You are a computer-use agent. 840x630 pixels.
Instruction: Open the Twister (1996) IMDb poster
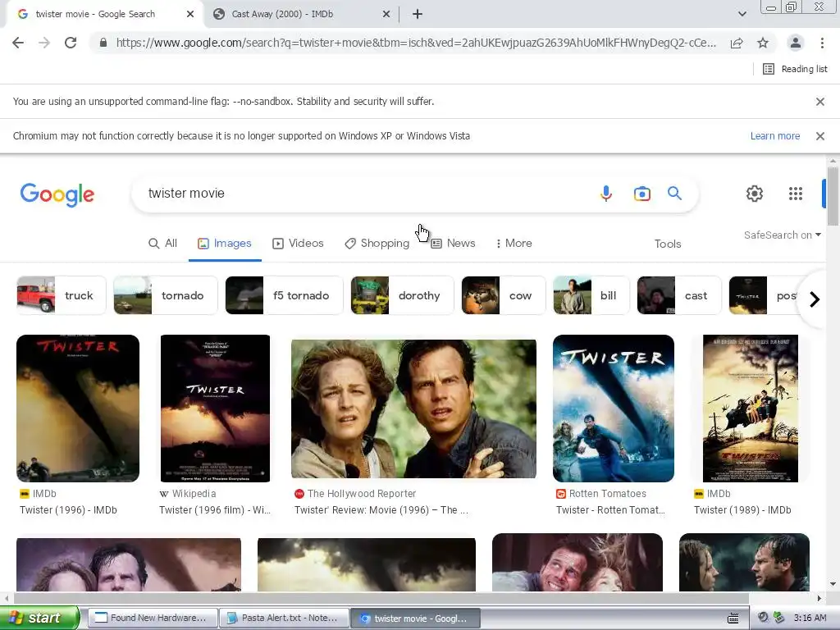point(78,409)
